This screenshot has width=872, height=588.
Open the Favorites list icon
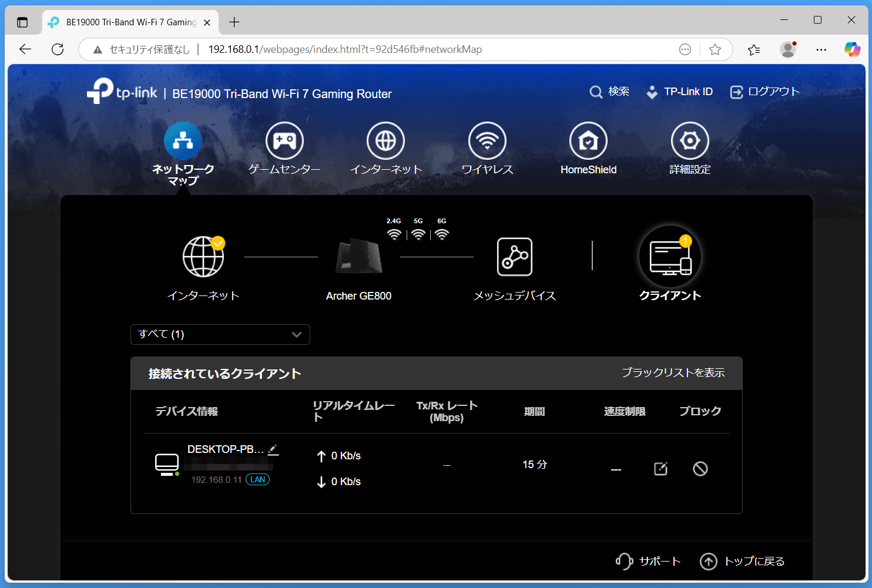click(754, 49)
